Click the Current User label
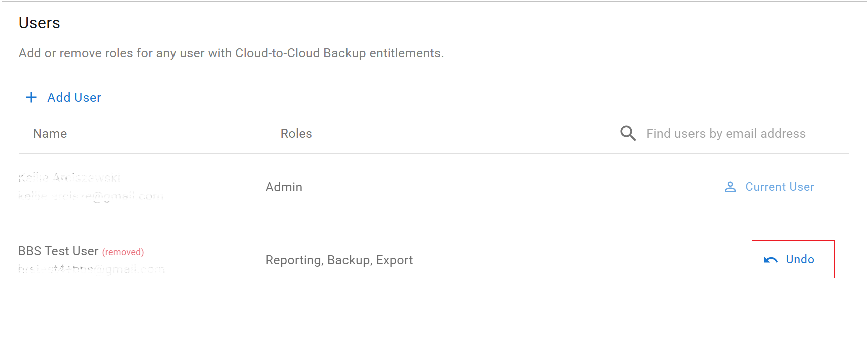Viewport: 868px width, 355px height. [x=780, y=187]
